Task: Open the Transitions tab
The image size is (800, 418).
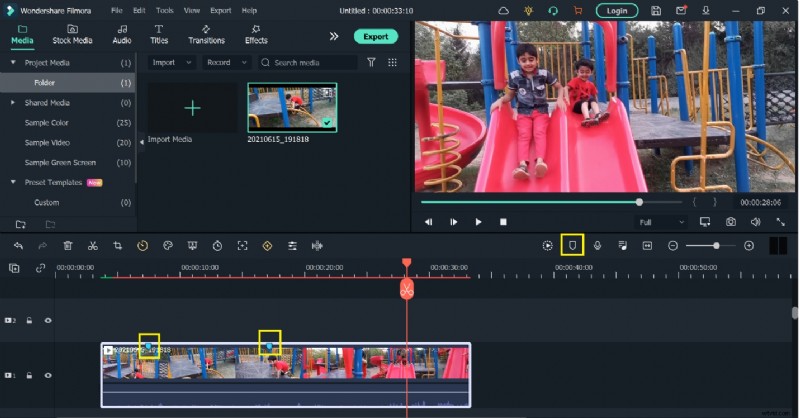Action: (x=206, y=35)
